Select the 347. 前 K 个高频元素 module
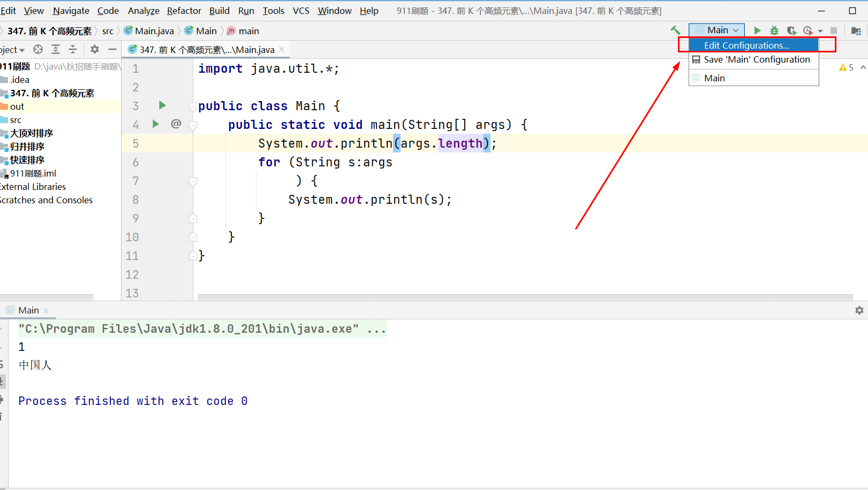Image resolution: width=868 pixels, height=490 pixels. (52, 93)
